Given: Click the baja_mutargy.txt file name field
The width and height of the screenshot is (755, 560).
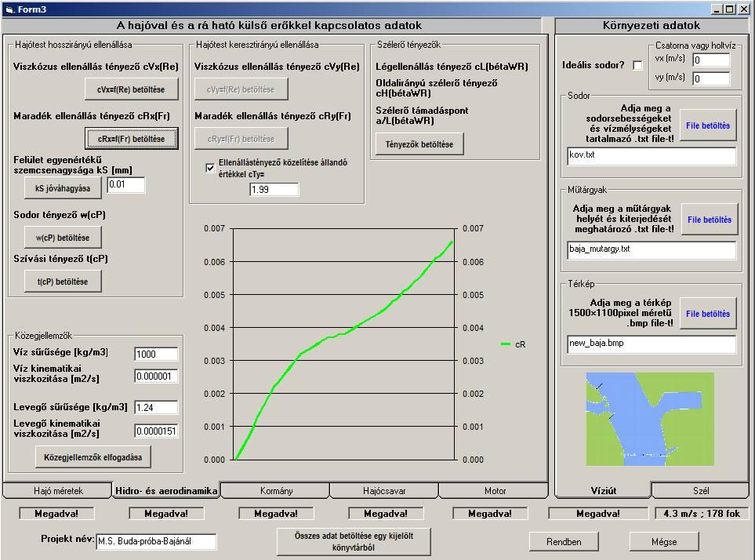Looking at the screenshot, I should tap(652, 250).
